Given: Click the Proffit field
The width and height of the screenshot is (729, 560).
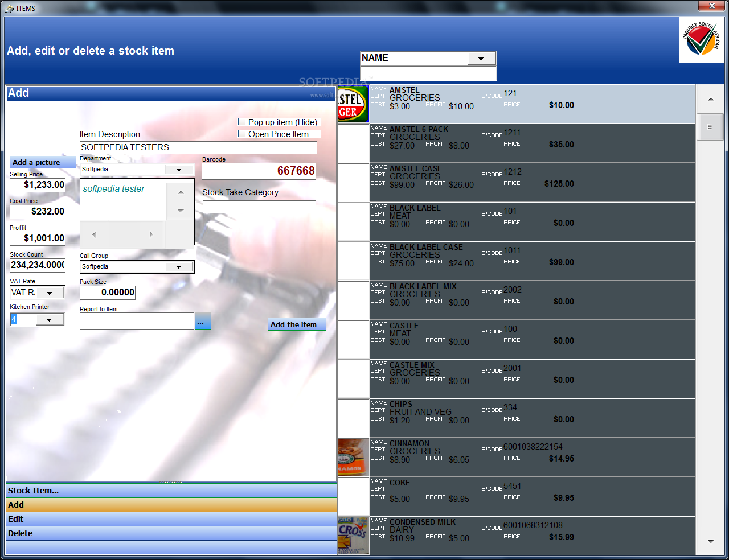Looking at the screenshot, I should coord(38,238).
